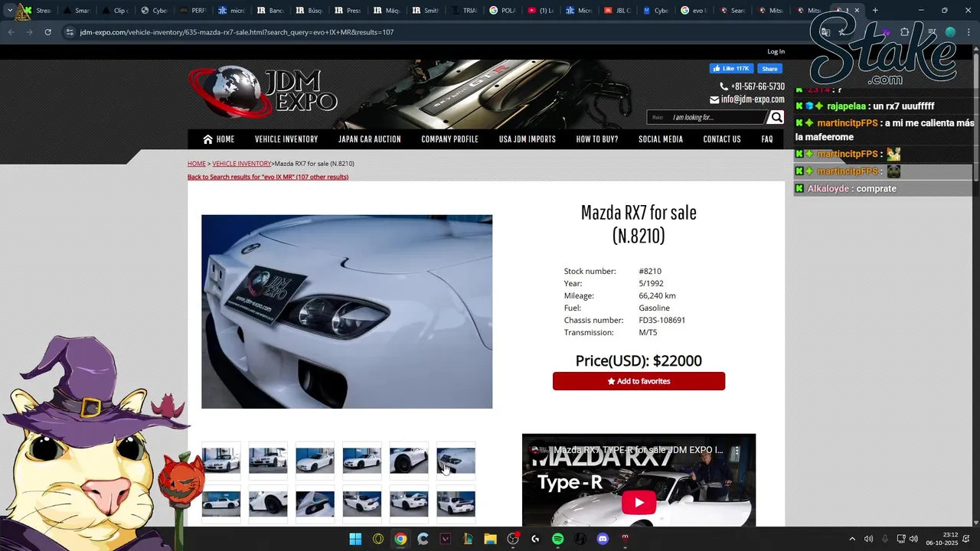Select the thumbnail under the mouse cursor
This screenshot has height=551, width=980.
tap(456, 461)
